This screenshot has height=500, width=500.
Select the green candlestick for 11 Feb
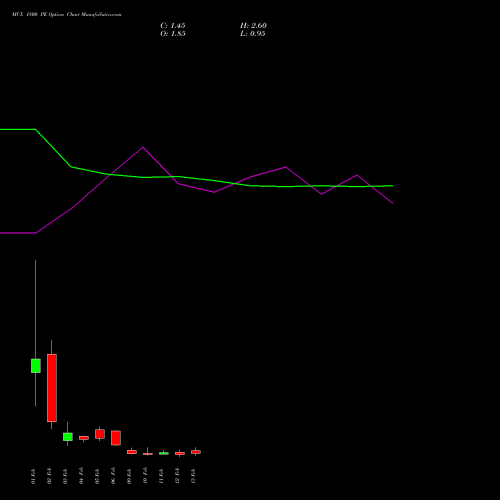click(x=164, y=453)
